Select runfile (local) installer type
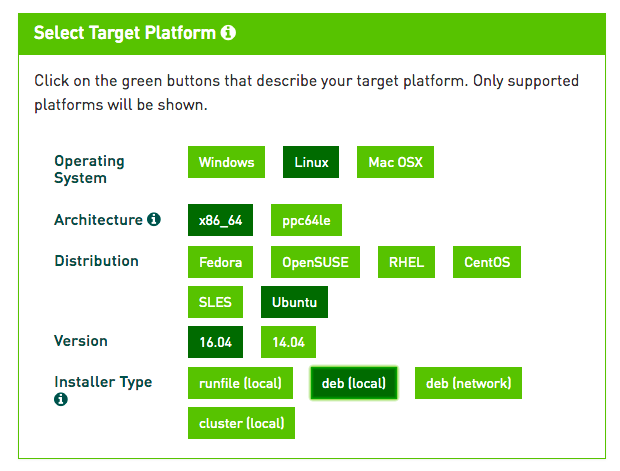Image resolution: width=620 pixels, height=471 pixels. pyautogui.click(x=240, y=383)
